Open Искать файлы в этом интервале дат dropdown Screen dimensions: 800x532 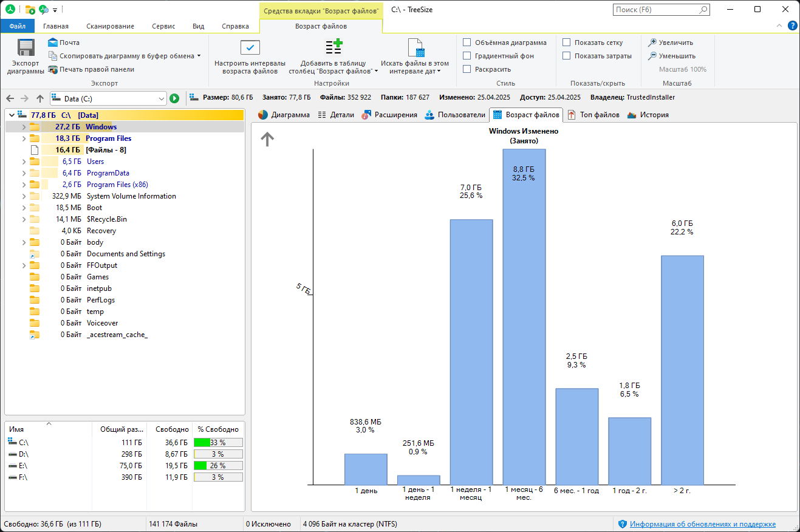coord(415,57)
